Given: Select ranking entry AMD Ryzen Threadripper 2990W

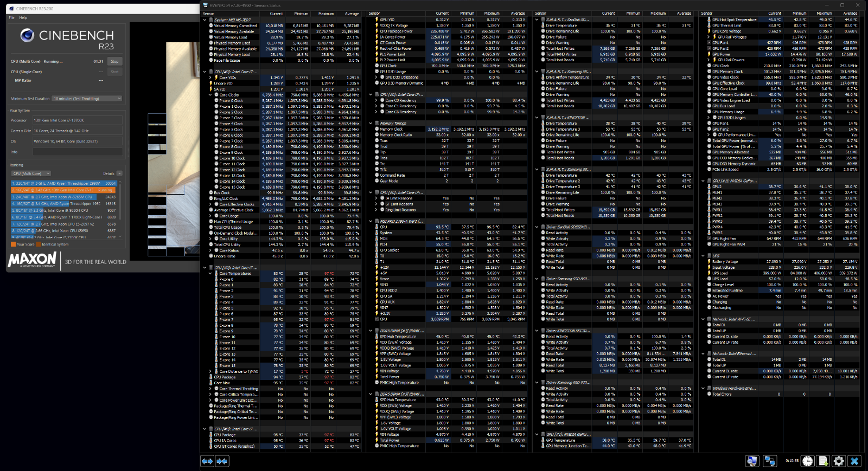Looking at the screenshot, I should [x=63, y=184].
